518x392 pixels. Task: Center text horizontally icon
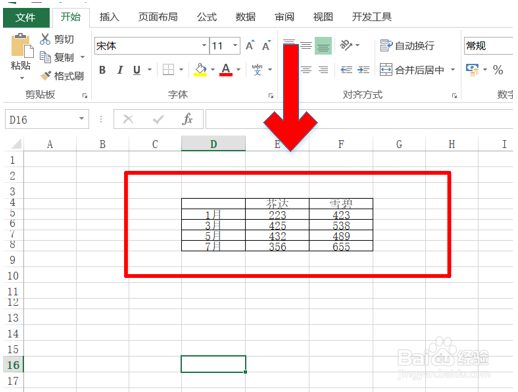[x=306, y=70]
